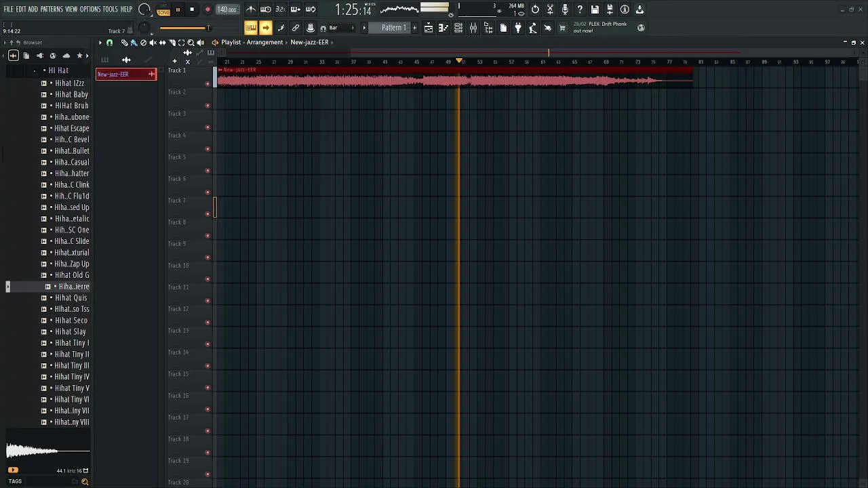Expand playlist options menu arrow
Image resolution: width=868 pixels, height=488 pixels.
(x=100, y=42)
